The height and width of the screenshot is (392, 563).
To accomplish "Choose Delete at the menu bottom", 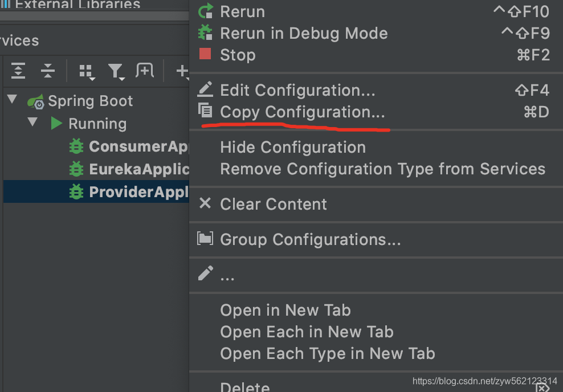I will (x=376, y=386).
